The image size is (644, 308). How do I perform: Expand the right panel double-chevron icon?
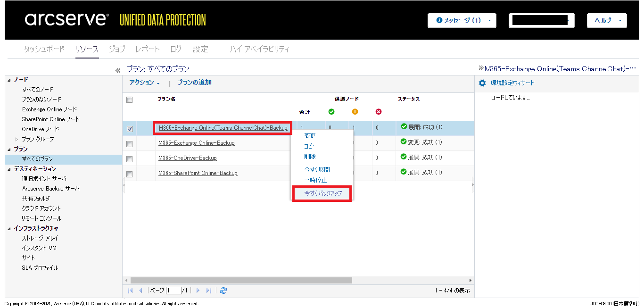[481, 68]
